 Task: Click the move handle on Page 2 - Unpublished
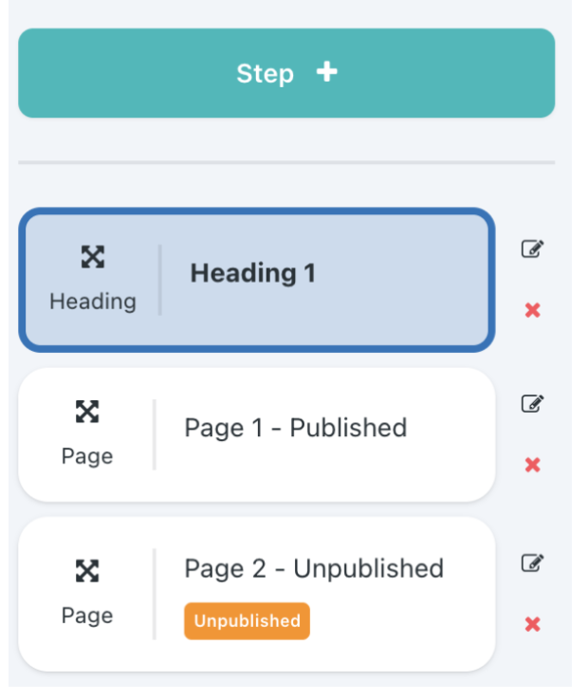[87, 571]
